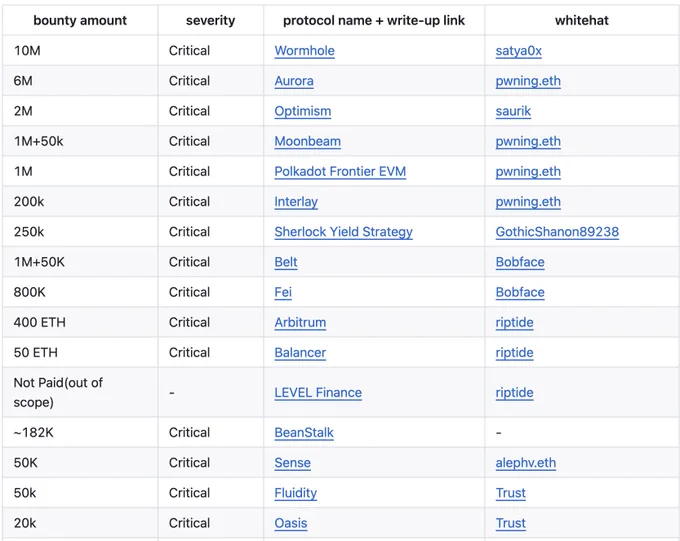
Task: Visit saurik whitehat profile
Action: click(x=513, y=111)
